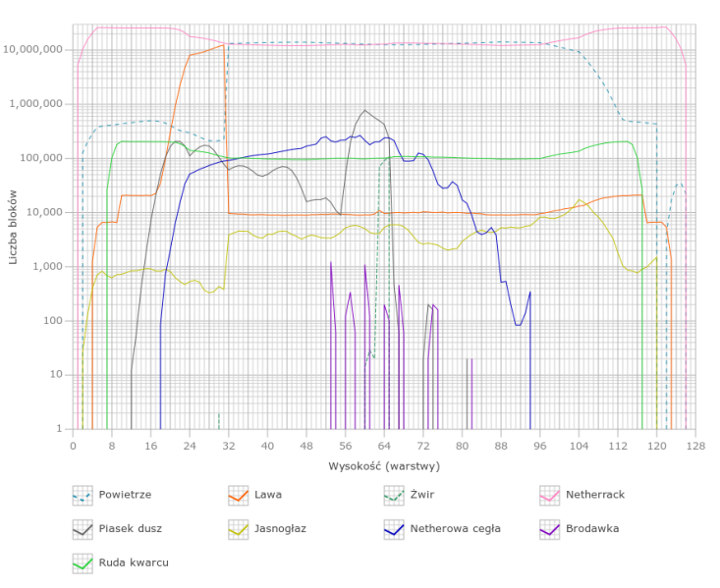Screen dimensions: 720x588
Task: Click the blue Netherowa cegła legend icon
Action: click(x=394, y=528)
